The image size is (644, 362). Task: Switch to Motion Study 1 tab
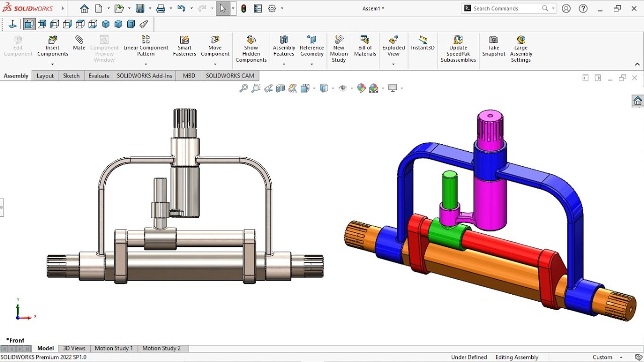click(x=114, y=348)
